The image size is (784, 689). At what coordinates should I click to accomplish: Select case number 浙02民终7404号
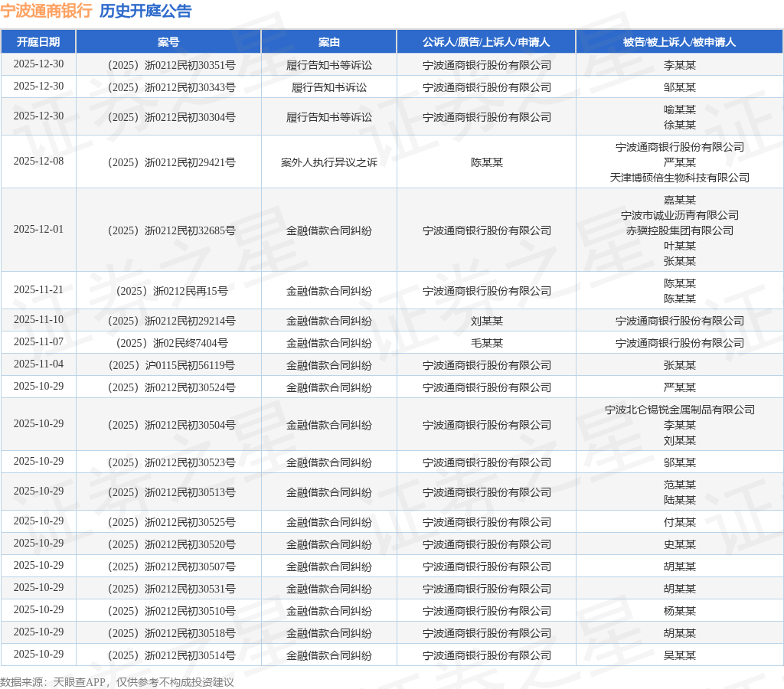coord(171,343)
